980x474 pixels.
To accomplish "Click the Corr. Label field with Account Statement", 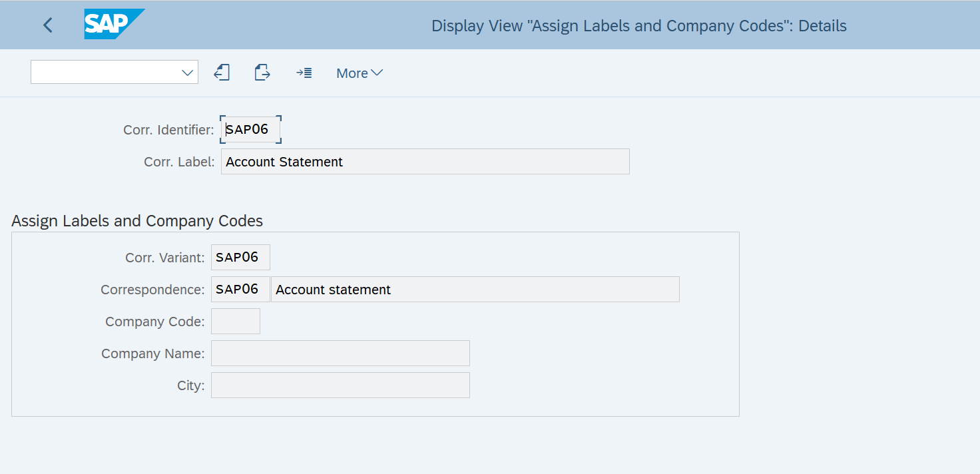I will (x=425, y=161).
